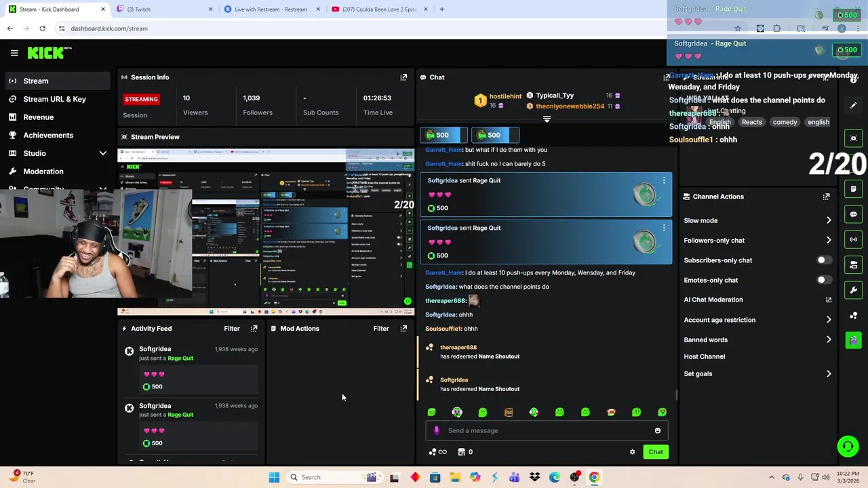868x488 pixels.
Task: Select the brown angry-face quick emote
Action: click(x=509, y=412)
